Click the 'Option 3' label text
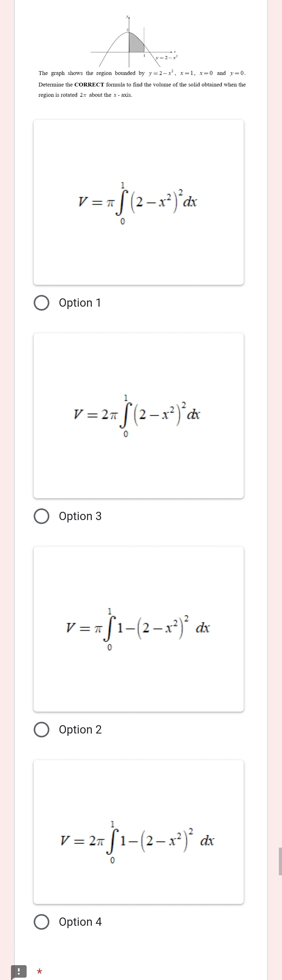Screen dimensions: 282x980 (x=80, y=516)
